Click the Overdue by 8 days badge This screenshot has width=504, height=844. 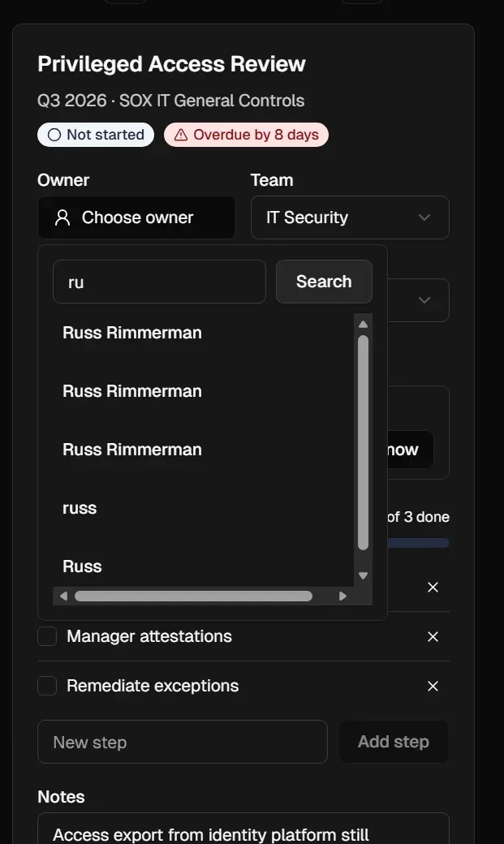tap(246, 135)
